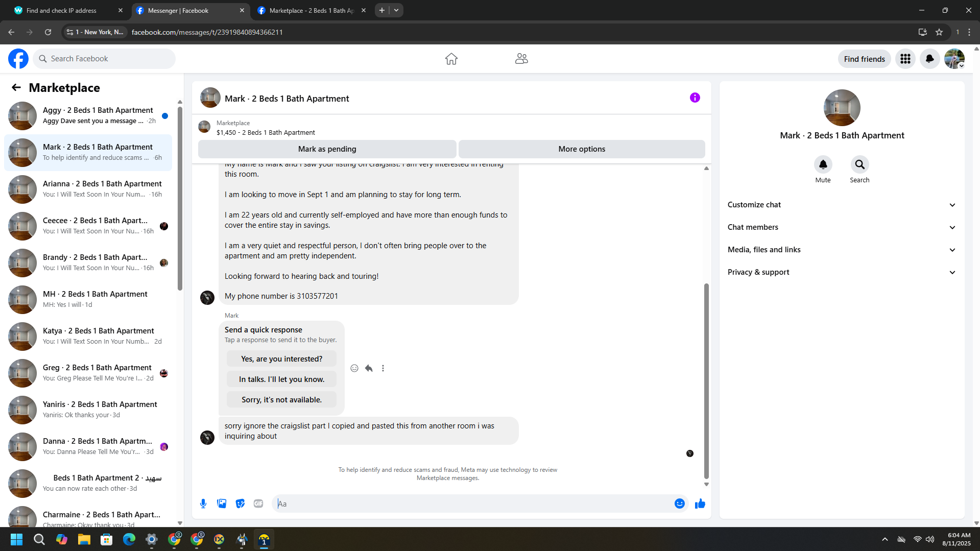The height and width of the screenshot is (551, 980).
Task: Open the emoji picker in message box
Action: 679,504
